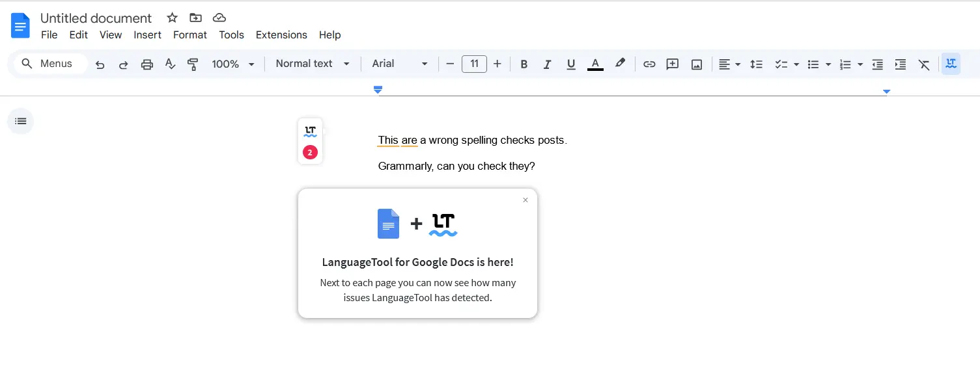The height and width of the screenshot is (372, 980).
Task: Open the red 2 issues badge
Action: (x=310, y=153)
